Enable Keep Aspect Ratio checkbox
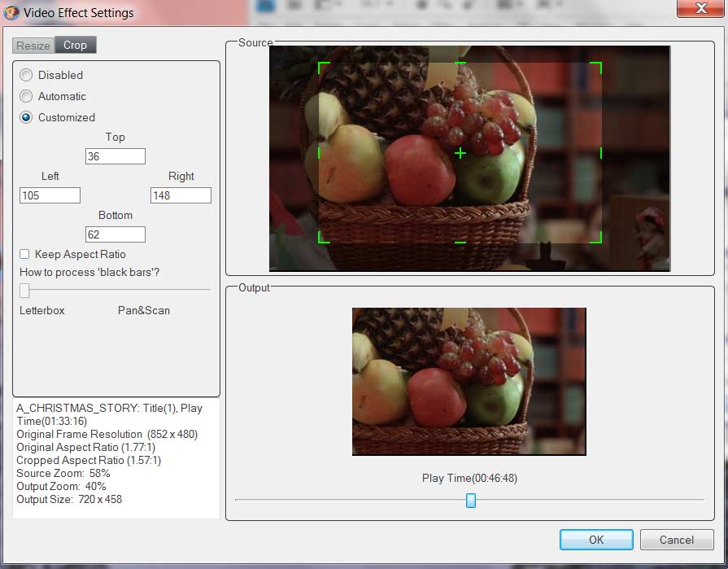 coord(24,254)
